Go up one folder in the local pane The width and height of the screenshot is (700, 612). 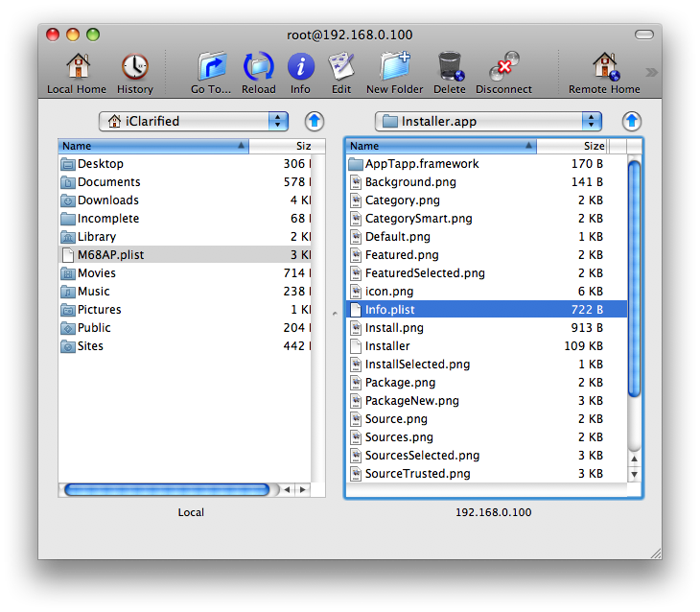pyautogui.click(x=315, y=122)
